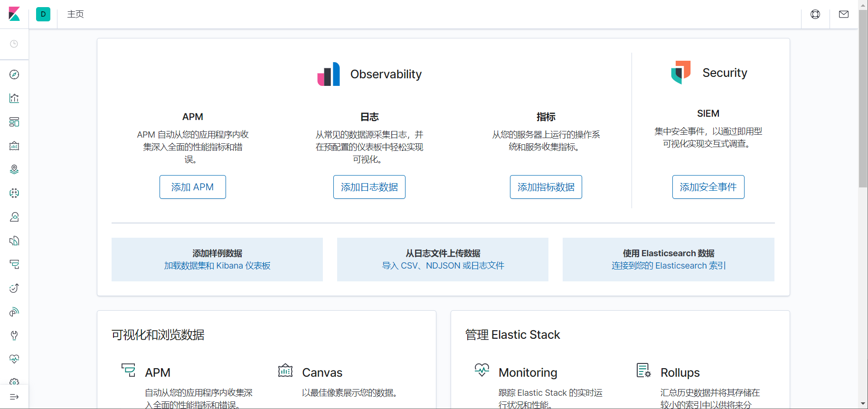Click the Monitoring heartbeat icon in 管理 Elastic Stack

[x=482, y=370]
